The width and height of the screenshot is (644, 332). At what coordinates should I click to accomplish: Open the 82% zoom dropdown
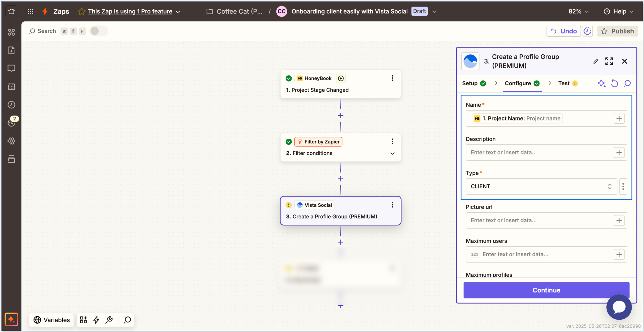click(578, 12)
